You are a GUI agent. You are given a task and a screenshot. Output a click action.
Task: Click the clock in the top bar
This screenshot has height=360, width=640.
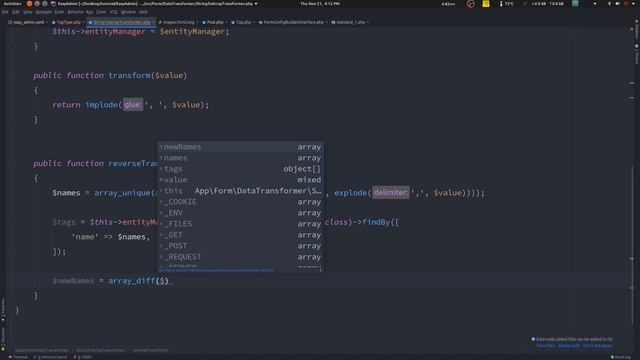click(x=320, y=4)
